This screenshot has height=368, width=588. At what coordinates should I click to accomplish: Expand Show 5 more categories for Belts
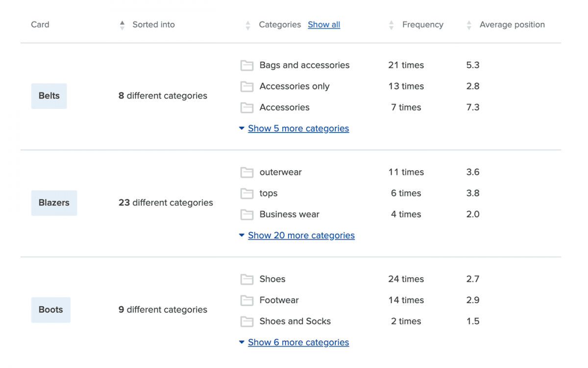[x=298, y=129]
